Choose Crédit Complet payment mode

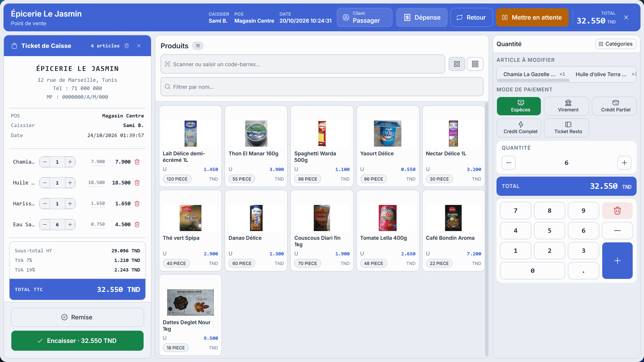[519, 128]
